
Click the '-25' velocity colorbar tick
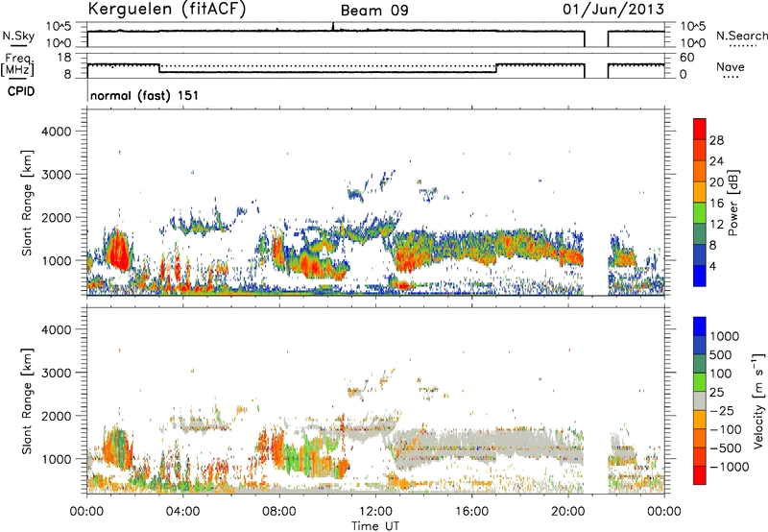[722, 410]
